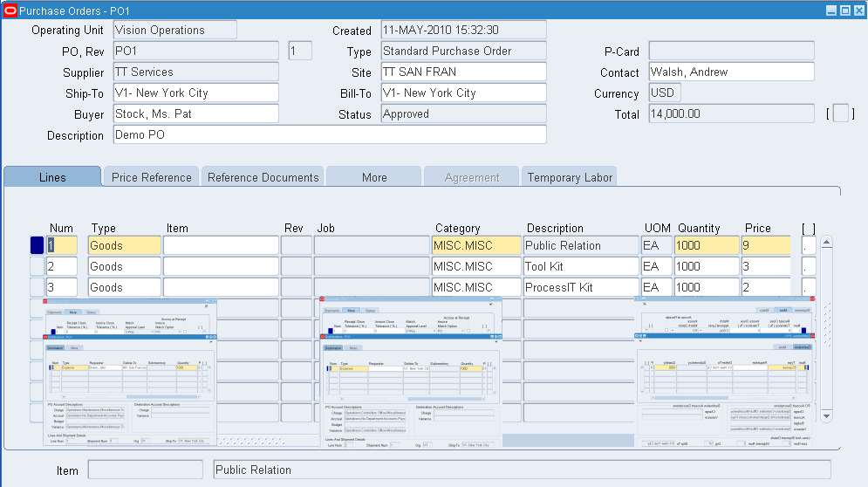The image size is (868, 487).
Task: Open the flexfield box on line 3
Action: [808, 288]
